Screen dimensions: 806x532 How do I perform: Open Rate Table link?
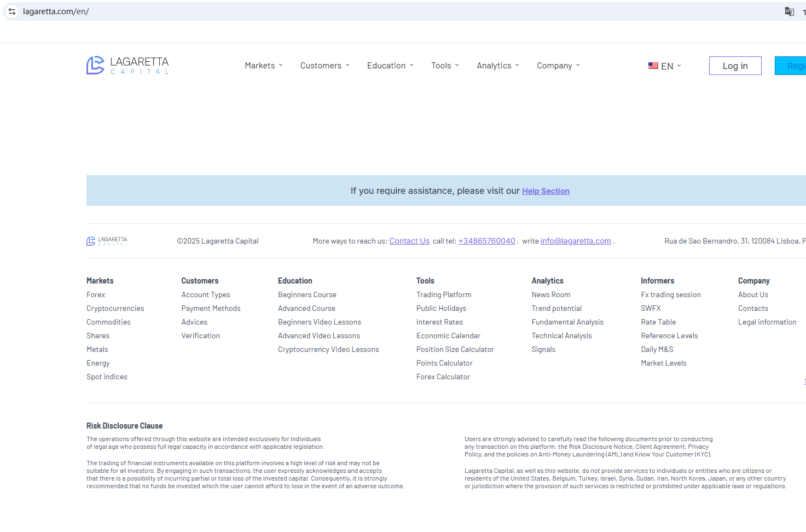[658, 322]
